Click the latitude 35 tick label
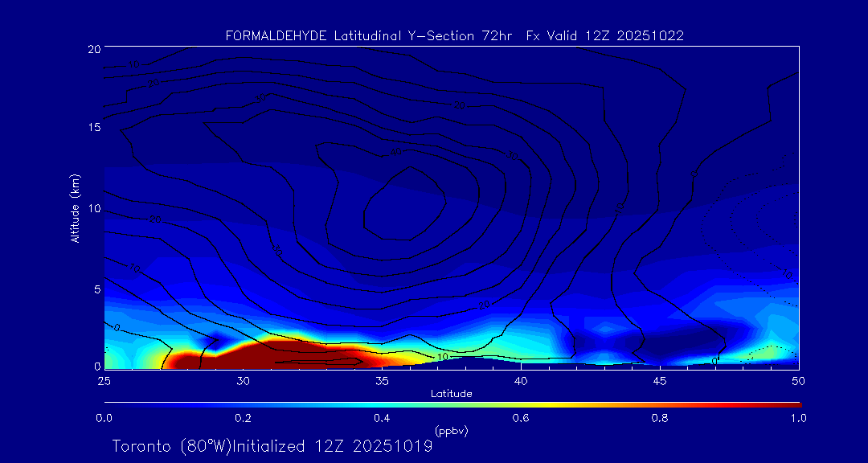 point(382,380)
